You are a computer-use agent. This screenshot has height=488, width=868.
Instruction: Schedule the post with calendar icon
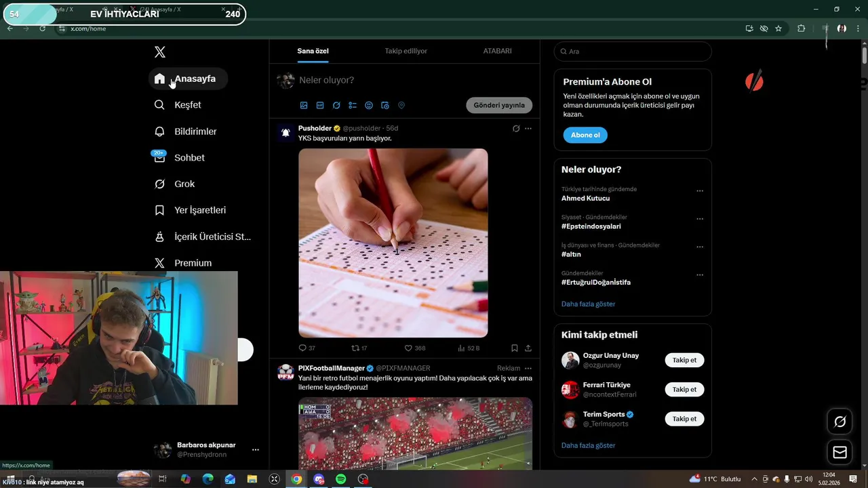pyautogui.click(x=385, y=106)
